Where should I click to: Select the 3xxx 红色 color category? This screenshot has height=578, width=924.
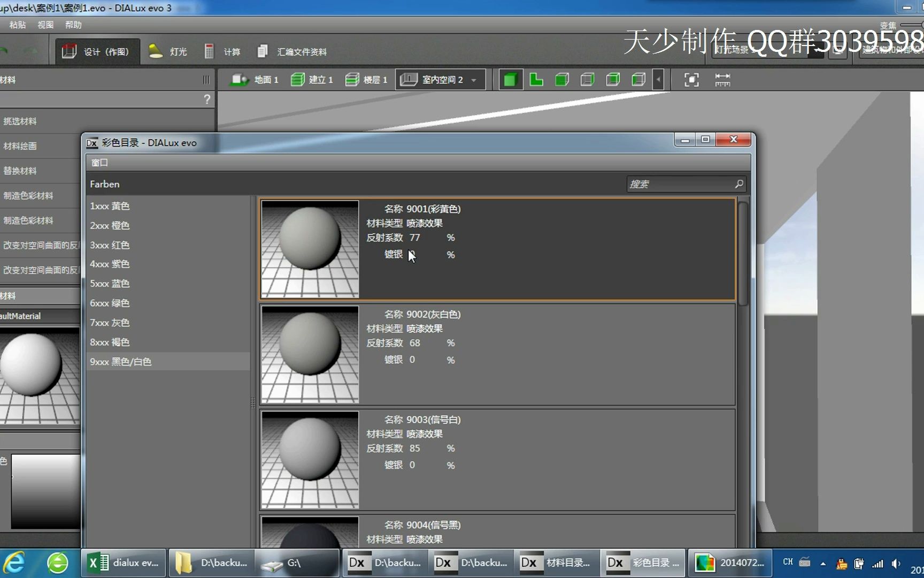pos(168,245)
